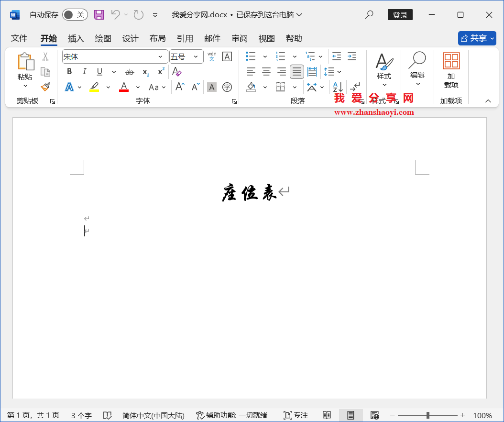Click 专注 focus mode button
The image size is (504, 422).
296,415
